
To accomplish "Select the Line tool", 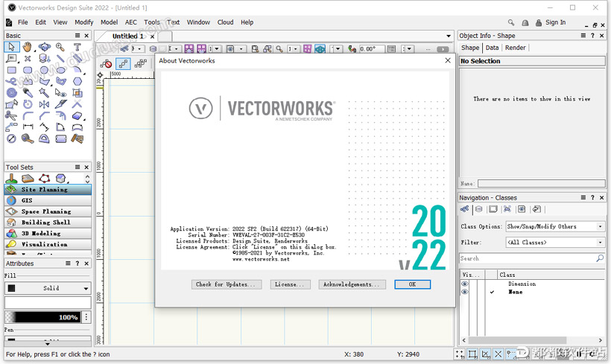I will [x=60, y=59].
